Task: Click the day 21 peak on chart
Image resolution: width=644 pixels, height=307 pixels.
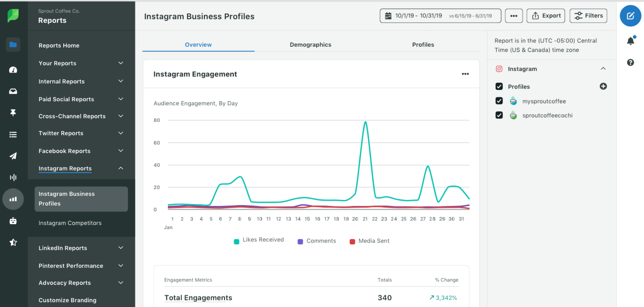Action: 365,122
